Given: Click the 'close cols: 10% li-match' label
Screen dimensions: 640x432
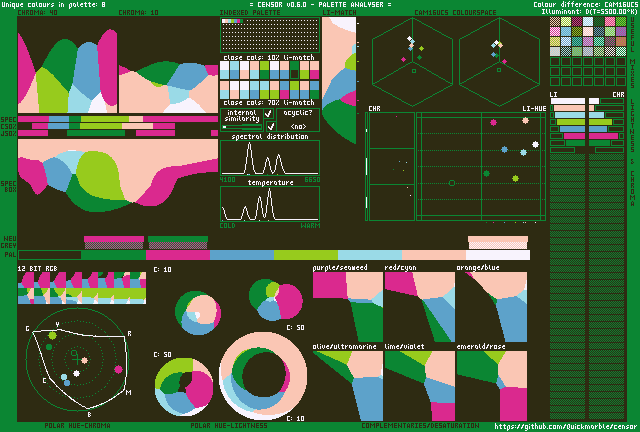Looking at the screenshot, I should click(269, 57).
